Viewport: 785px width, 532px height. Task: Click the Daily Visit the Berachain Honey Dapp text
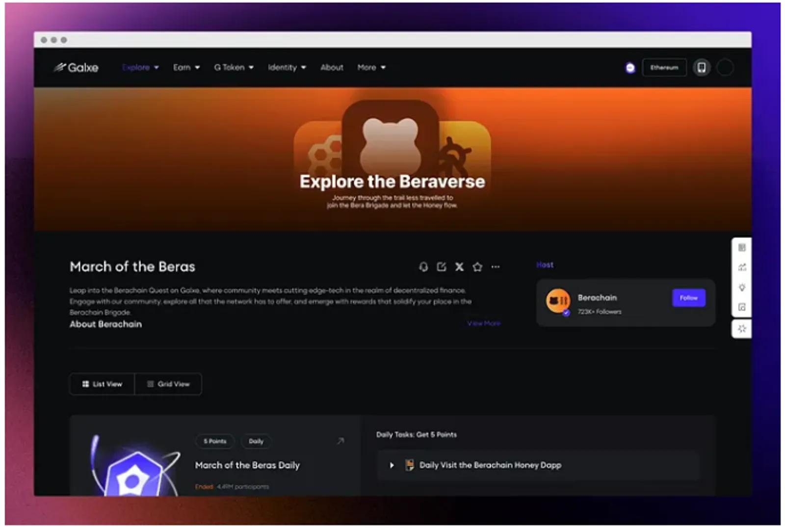490,465
